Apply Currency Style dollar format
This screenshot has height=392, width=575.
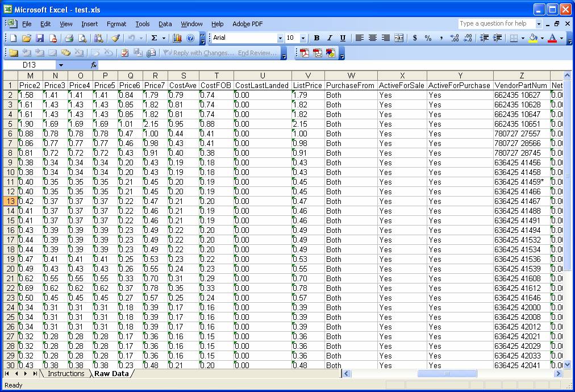415,38
